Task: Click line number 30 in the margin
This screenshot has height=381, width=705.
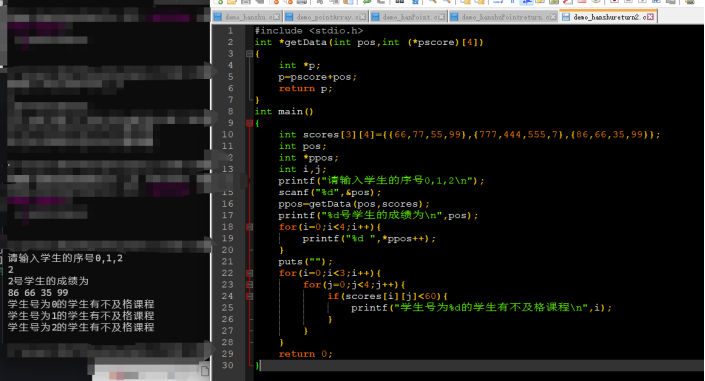Action: click(228, 366)
